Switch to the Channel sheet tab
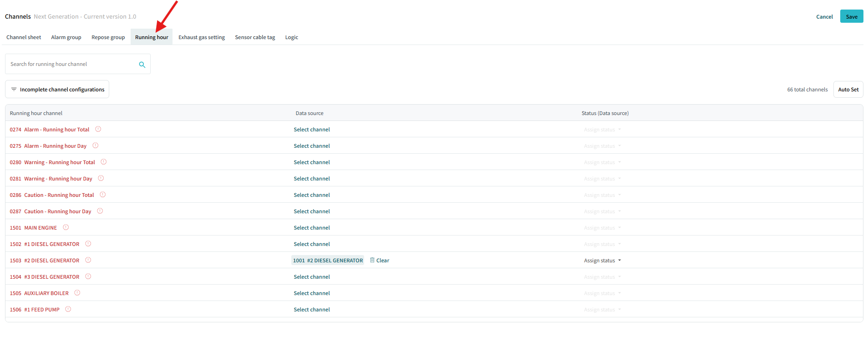The height and width of the screenshot is (351, 868). [x=24, y=37]
